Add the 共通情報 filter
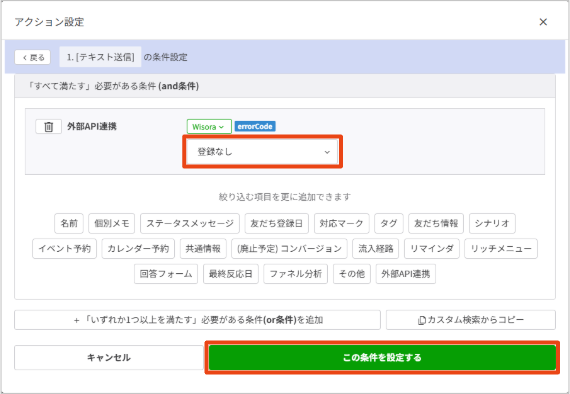Screen dimensions: 570x394 [x=203, y=249]
